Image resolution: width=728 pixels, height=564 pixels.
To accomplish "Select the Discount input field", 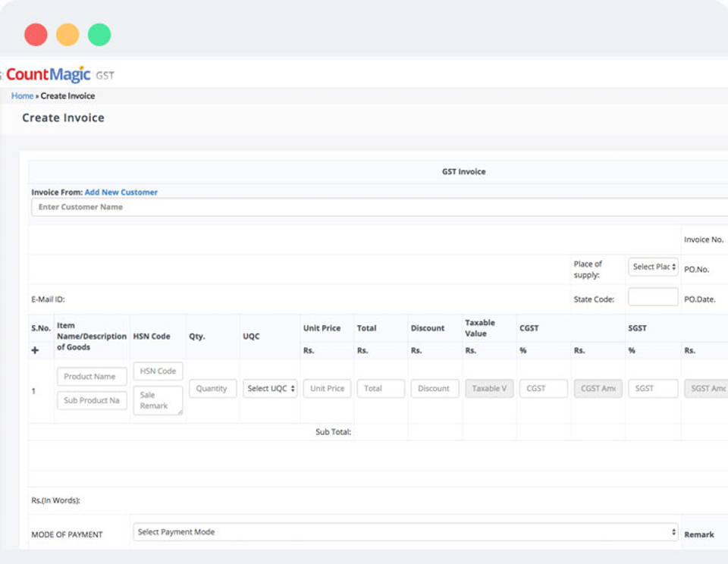I will pyautogui.click(x=435, y=388).
